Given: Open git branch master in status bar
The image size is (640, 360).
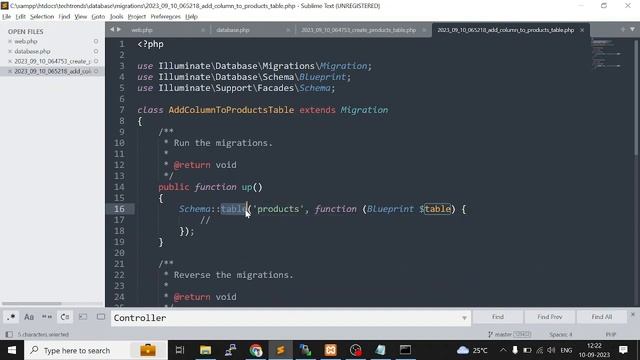Looking at the screenshot, I should (x=509, y=334).
